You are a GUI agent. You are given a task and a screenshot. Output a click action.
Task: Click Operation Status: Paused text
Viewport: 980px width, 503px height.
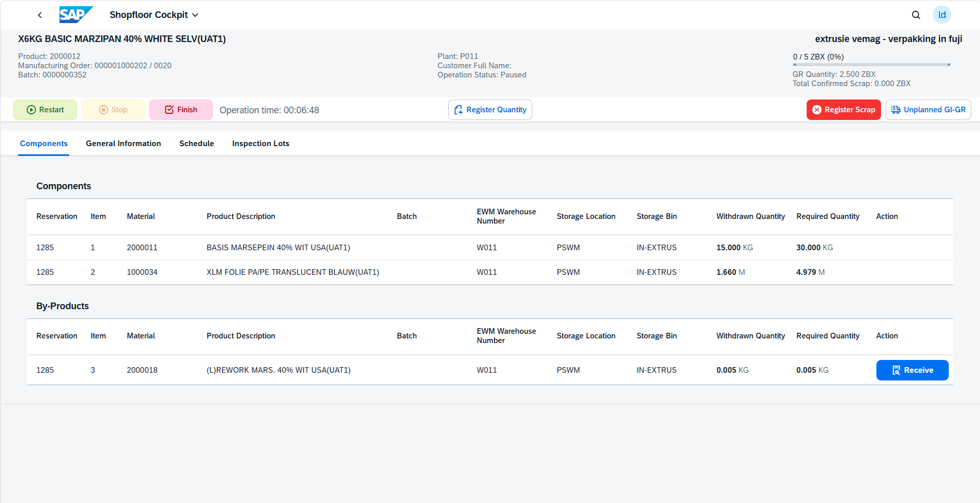tap(482, 75)
